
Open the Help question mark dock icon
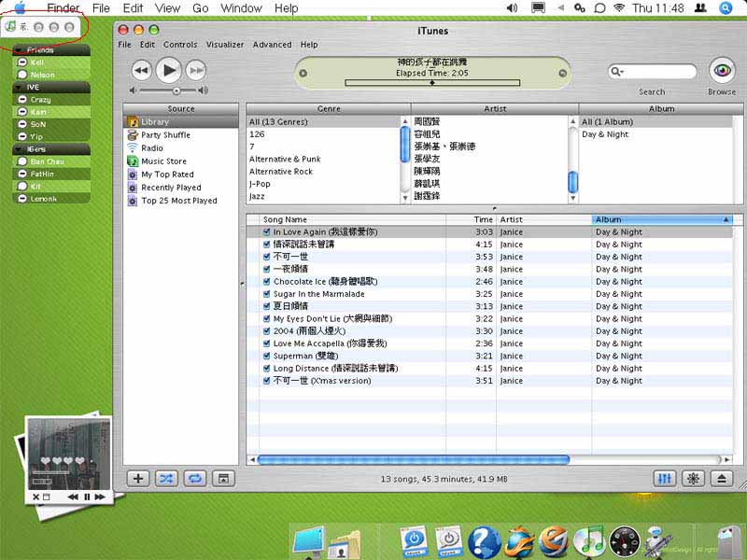tap(484, 542)
